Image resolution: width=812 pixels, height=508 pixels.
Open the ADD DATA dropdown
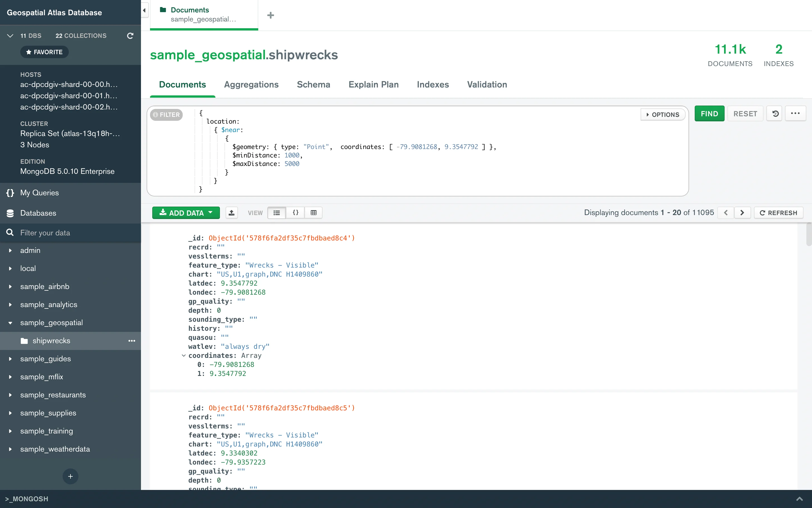click(x=186, y=213)
